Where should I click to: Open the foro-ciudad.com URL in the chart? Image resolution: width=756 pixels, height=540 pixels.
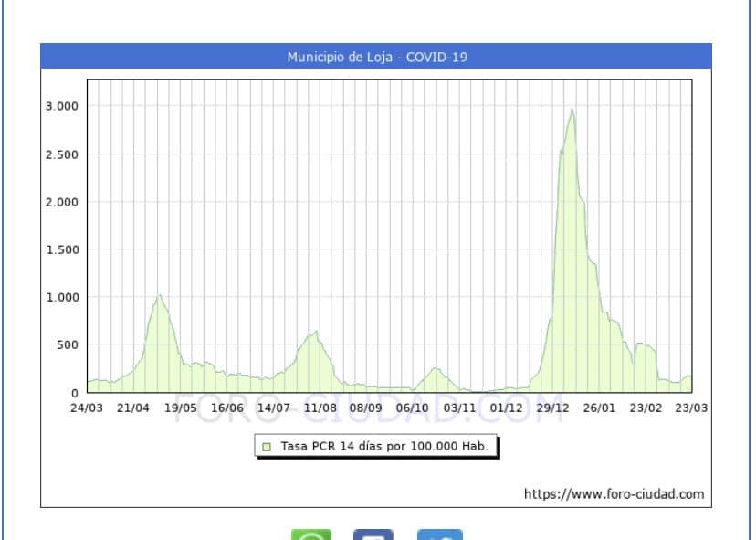614,494
